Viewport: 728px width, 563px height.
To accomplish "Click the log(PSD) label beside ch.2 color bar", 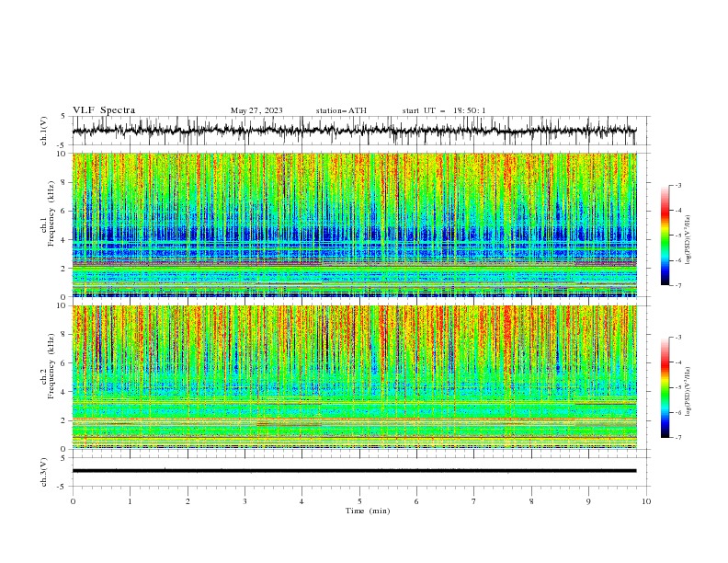I will [x=688, y=392].
